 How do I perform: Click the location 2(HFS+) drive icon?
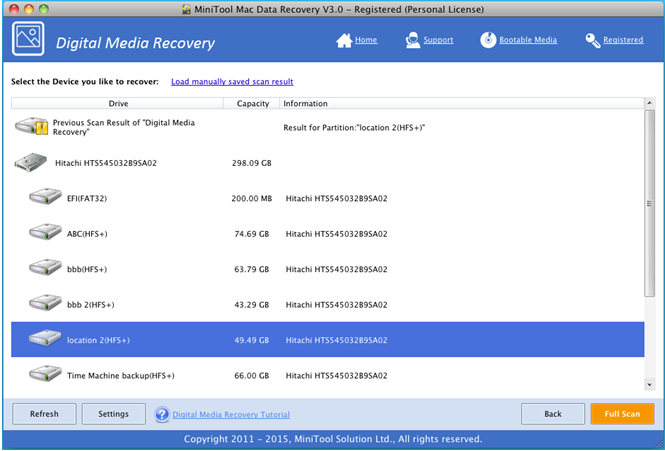tap(45, 339)
